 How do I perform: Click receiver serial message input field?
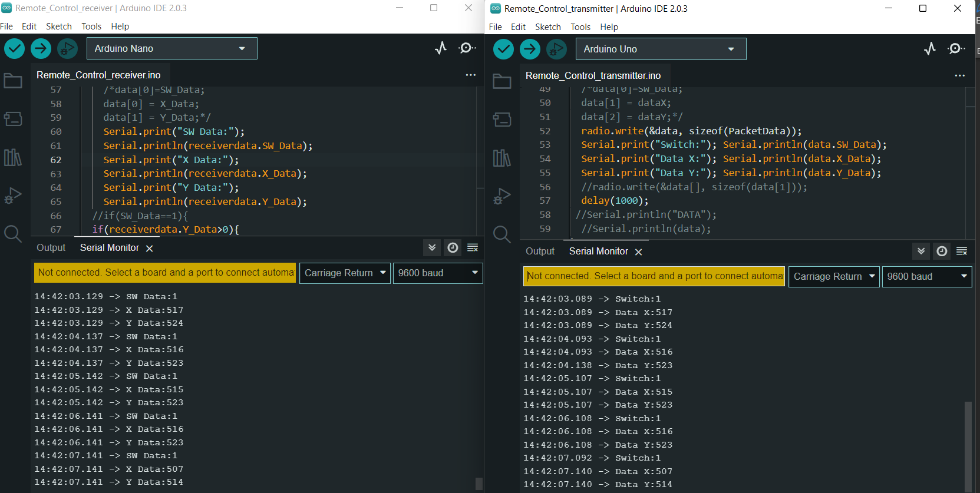(x=165, y=273)
